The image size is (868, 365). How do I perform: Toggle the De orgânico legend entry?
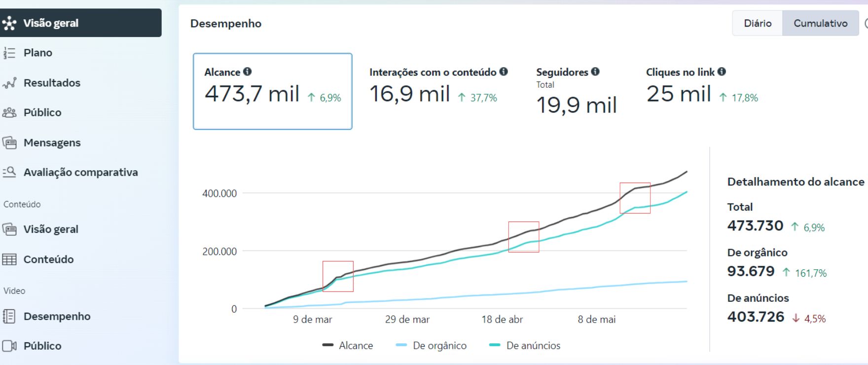coord(432,345)
